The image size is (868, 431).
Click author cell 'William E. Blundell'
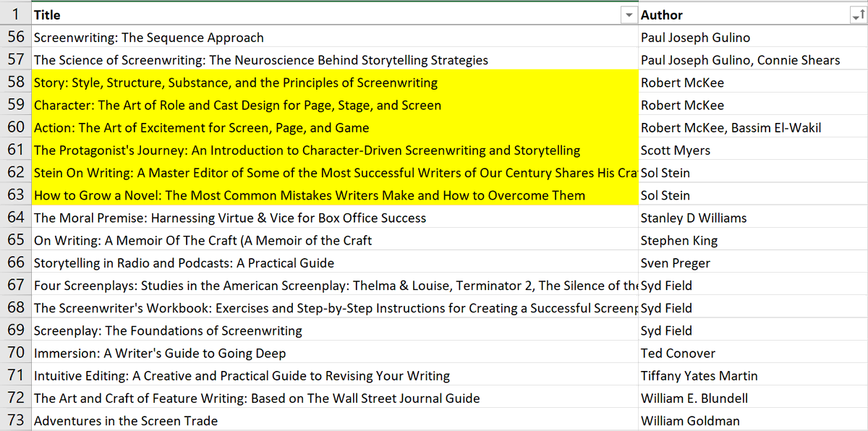(753, 398)
